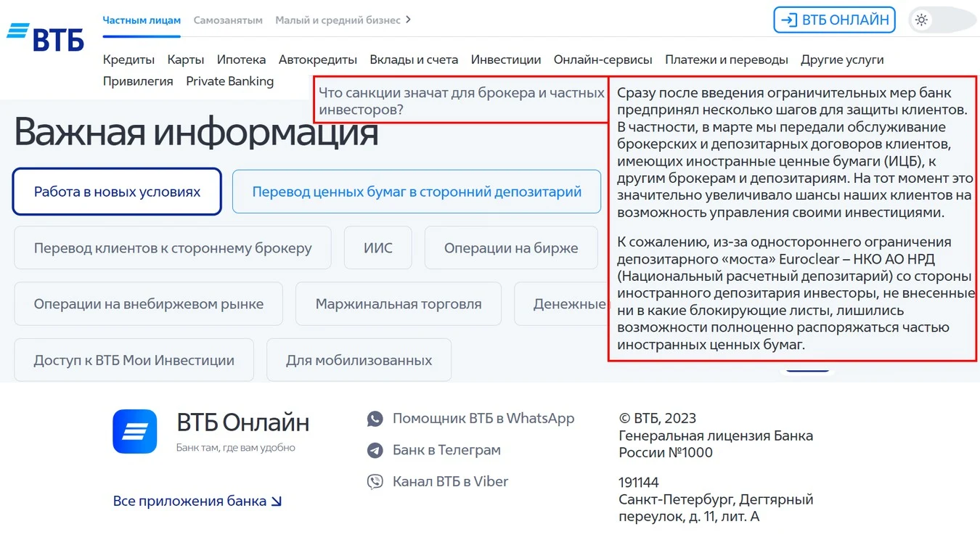Expand more sections chevron after Малый и средний бизнес
Viewport: 980px width, 540px height.
pyautogui.click(x=409, y=20)
